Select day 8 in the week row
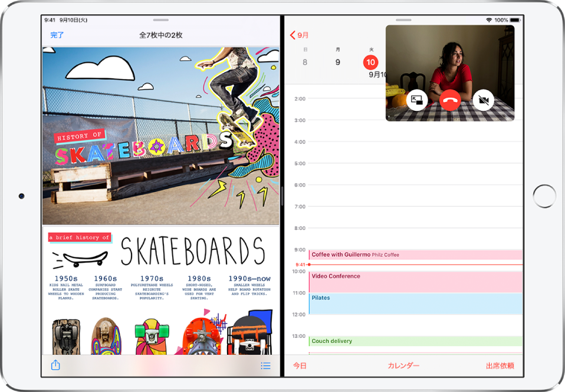 pos(305,62)
